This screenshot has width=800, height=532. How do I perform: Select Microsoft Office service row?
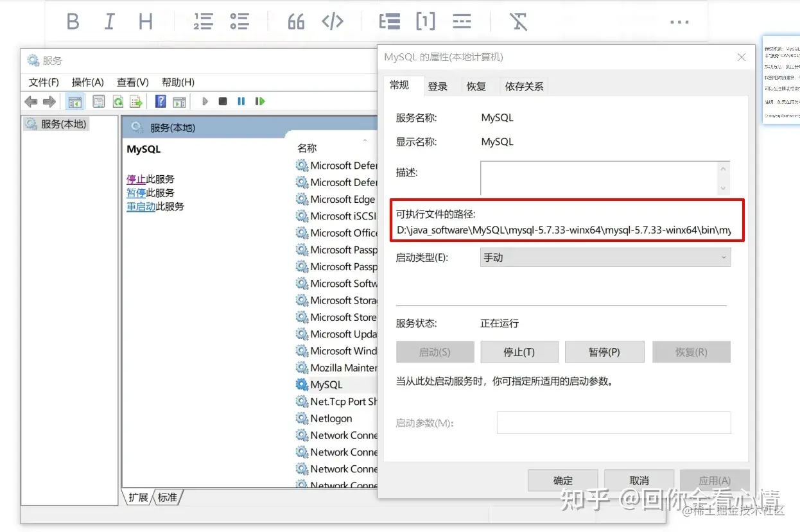pyautogui.click(x=336, y=233)
